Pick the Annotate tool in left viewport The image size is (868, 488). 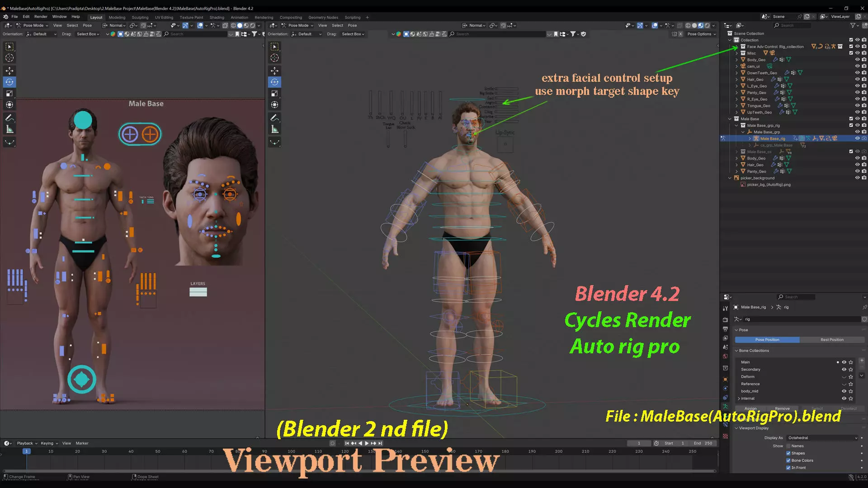coord(9,118)
